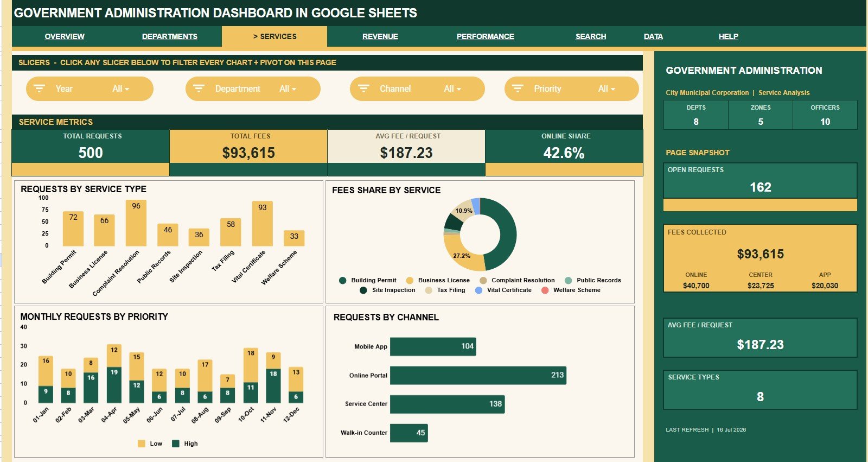Navigate to the Performance tab

pos(486,36)
